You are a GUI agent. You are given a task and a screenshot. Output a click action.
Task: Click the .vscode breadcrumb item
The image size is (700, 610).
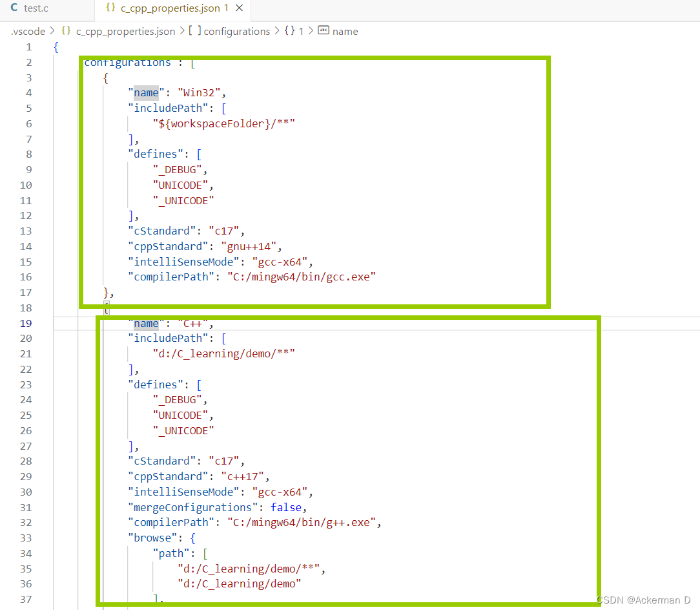coord(28,31)
